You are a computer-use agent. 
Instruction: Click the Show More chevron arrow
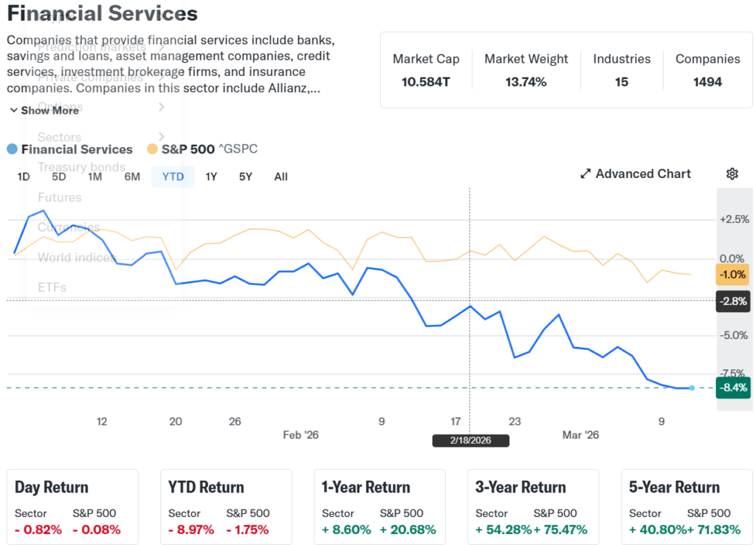click(14, 110)
